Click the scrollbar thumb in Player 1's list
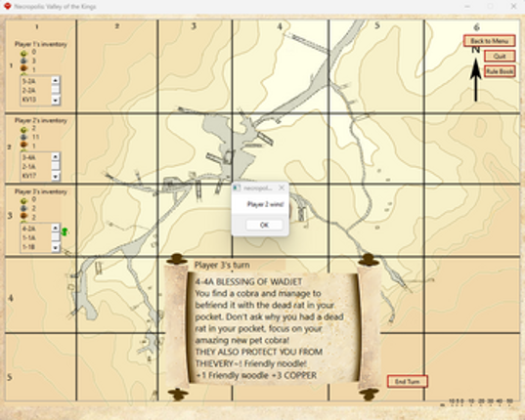The width and height of the screenshot is (525, 420). (56, 89)
